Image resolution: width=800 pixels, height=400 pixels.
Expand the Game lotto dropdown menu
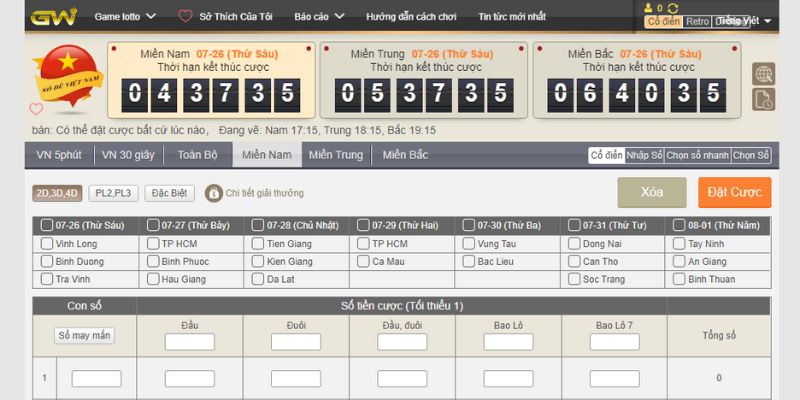[x=125, y=17]
